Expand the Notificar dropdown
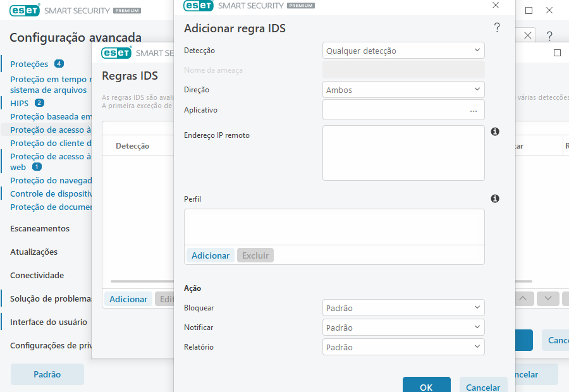The image size is (569, 392). 403,328
